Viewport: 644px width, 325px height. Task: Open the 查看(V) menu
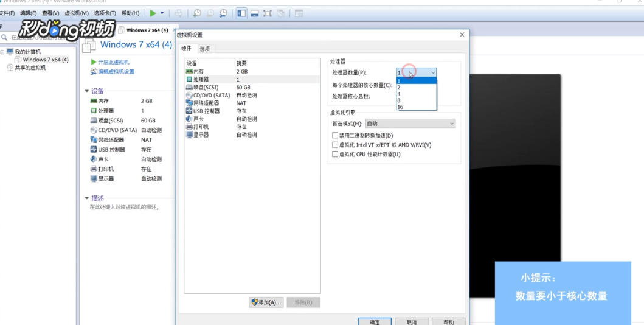(x=50, y=13)
